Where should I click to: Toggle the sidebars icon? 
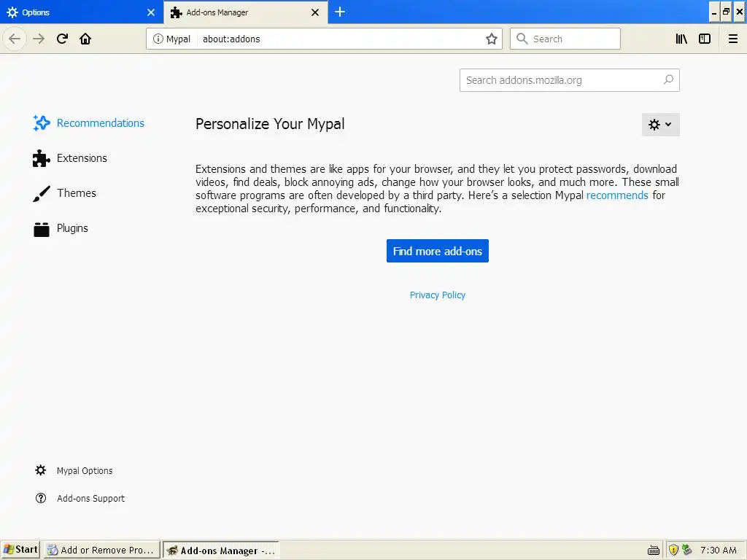(x=705, y=39)
